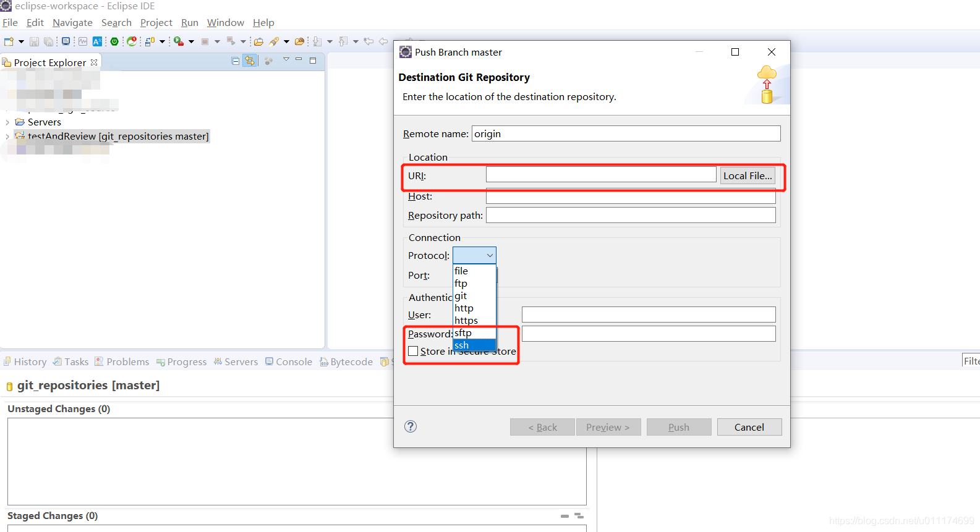Click the blue letter A toolbar icon
This screenshot has width=980, height=532.
(97, 41)
